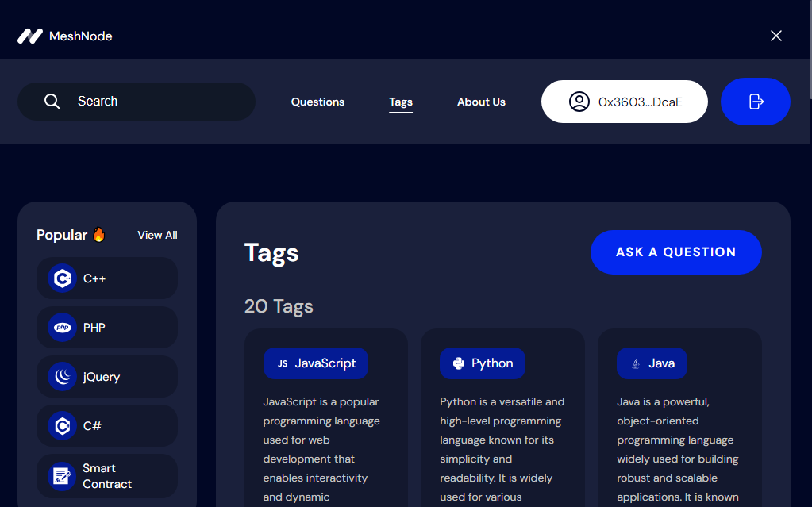Open wallet account 0x3603...DcaE
The height and width of the screenshot is (507, 812).
pyautogui.click(x=624, y=102)
